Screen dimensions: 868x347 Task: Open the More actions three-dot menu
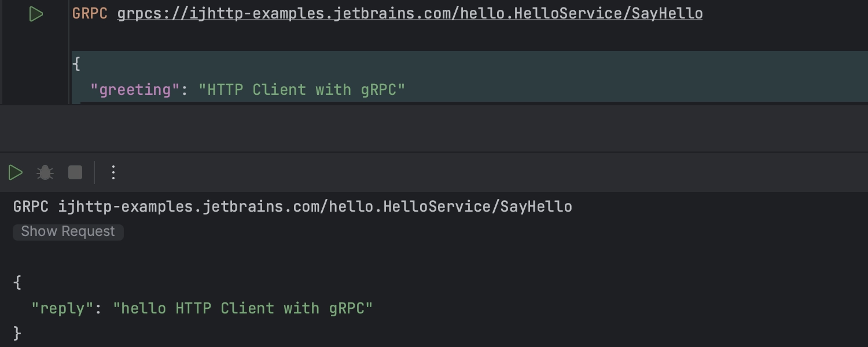coord(113,172)
